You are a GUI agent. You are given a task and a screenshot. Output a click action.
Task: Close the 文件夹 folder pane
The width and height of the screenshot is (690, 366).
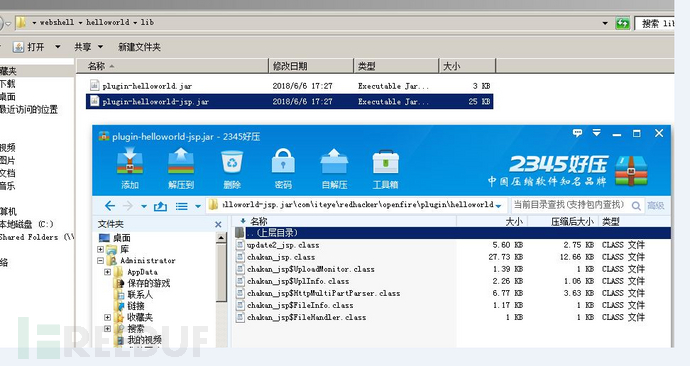click(218, 225)
